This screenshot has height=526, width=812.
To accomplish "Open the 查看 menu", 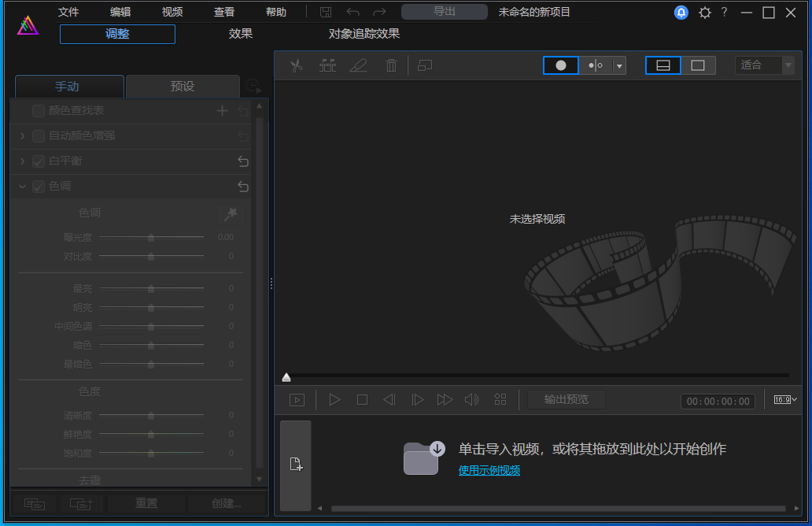I will [223, 12].
